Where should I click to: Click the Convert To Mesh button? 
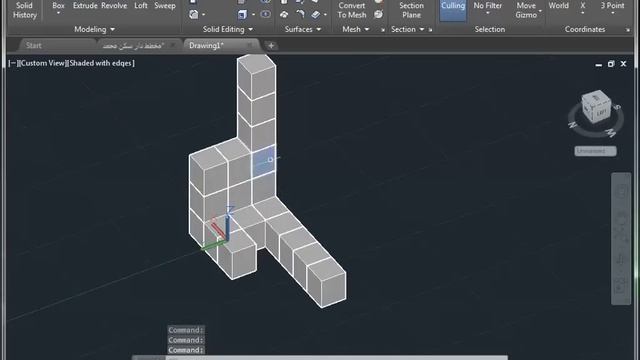pyautogui.click(x=352, y=10)
